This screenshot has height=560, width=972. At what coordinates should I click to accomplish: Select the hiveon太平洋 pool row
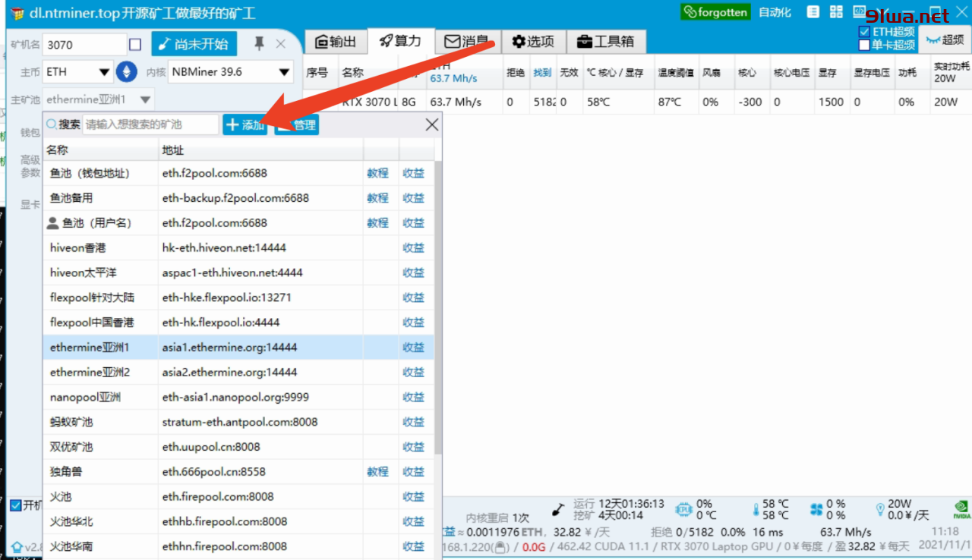point(238,272)
